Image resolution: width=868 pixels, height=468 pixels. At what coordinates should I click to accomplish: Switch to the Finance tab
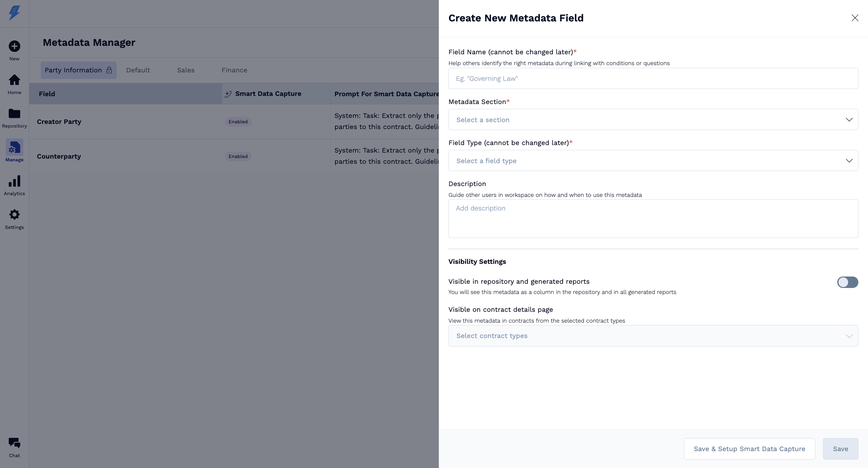[234, 70]
